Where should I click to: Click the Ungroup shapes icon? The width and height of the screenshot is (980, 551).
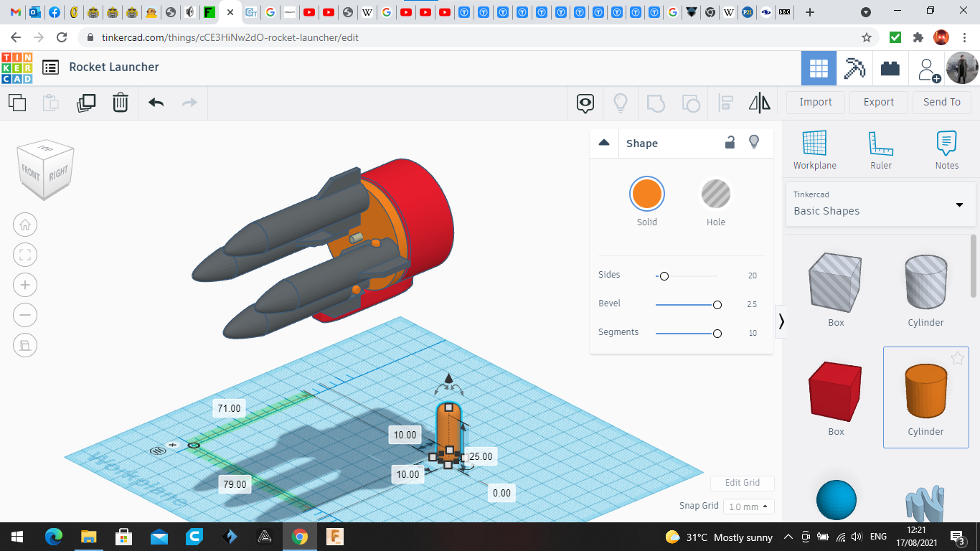point(691,103)
